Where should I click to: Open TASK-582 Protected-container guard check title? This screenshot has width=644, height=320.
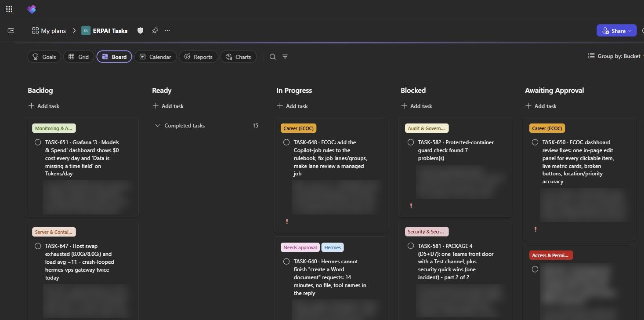[456, 150]
